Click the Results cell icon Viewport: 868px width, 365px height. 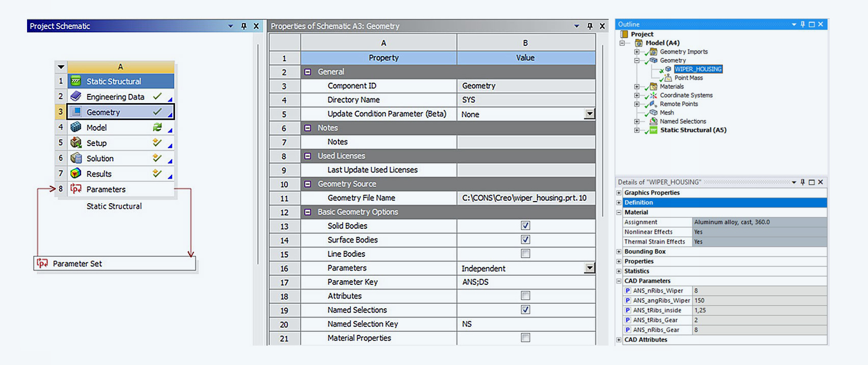click(76, 173)
